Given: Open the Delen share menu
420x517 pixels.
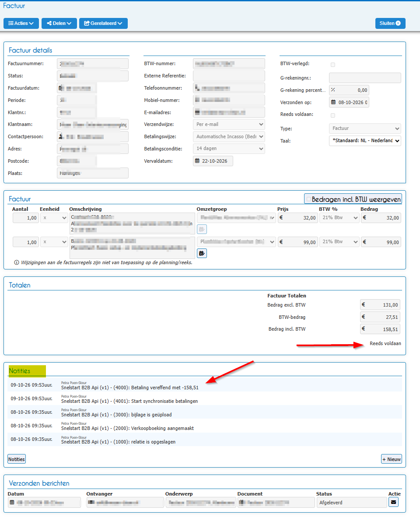Looking at the screenshot, I should click(x=59, y=24).
